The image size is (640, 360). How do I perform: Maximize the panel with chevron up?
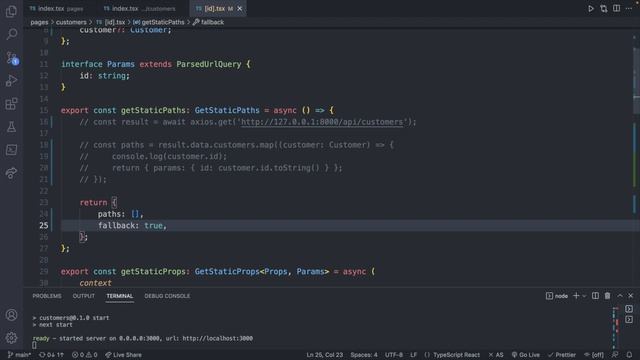click(620, 296)
